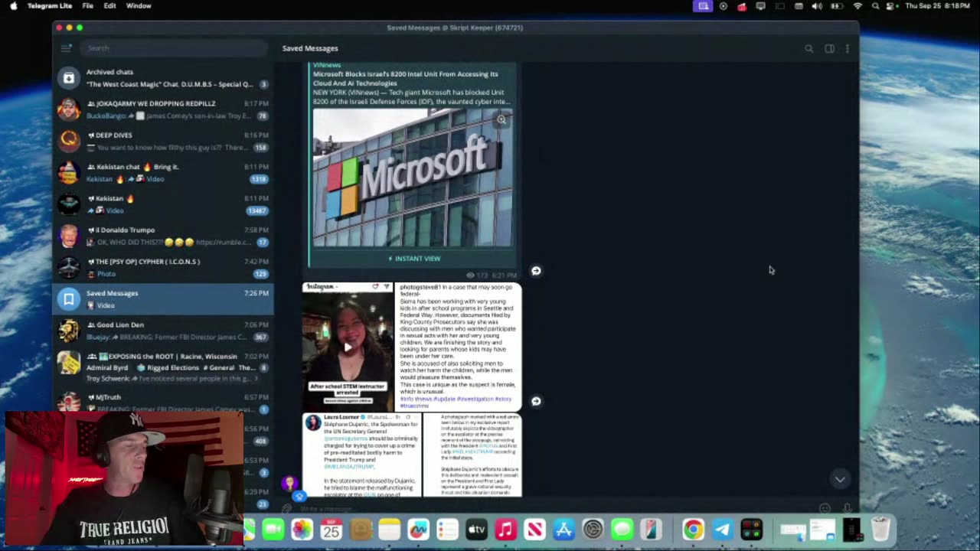Image resolution: width=980 pixels, height=551 pixels.
Task: Start voice message recording
Action: 847,509
